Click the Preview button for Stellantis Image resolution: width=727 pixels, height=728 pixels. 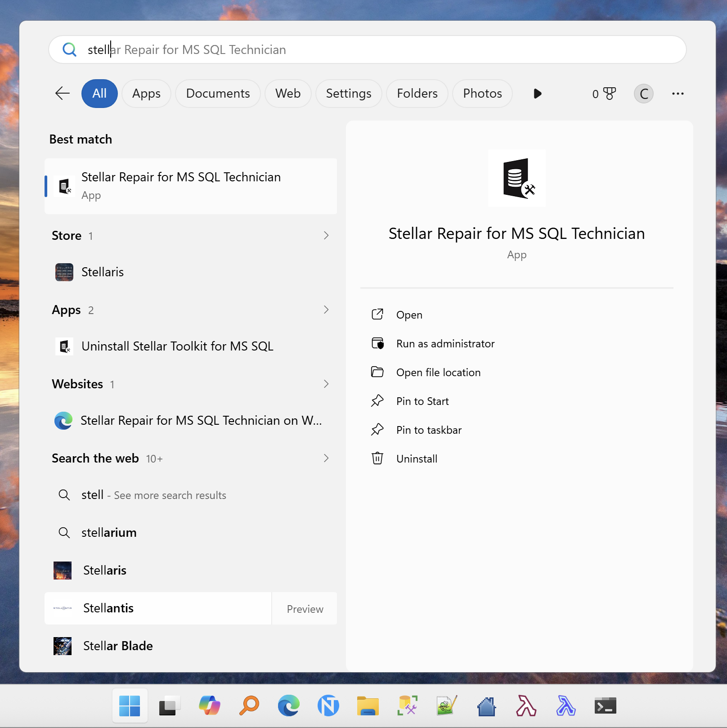click(305, 609)
